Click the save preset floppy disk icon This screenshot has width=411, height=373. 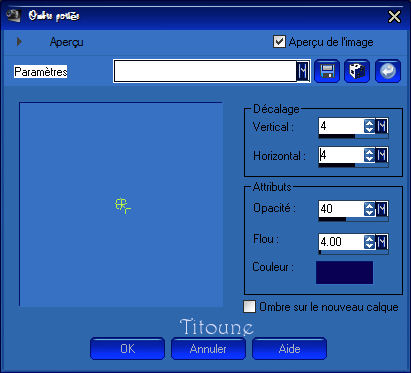(327, 71)
